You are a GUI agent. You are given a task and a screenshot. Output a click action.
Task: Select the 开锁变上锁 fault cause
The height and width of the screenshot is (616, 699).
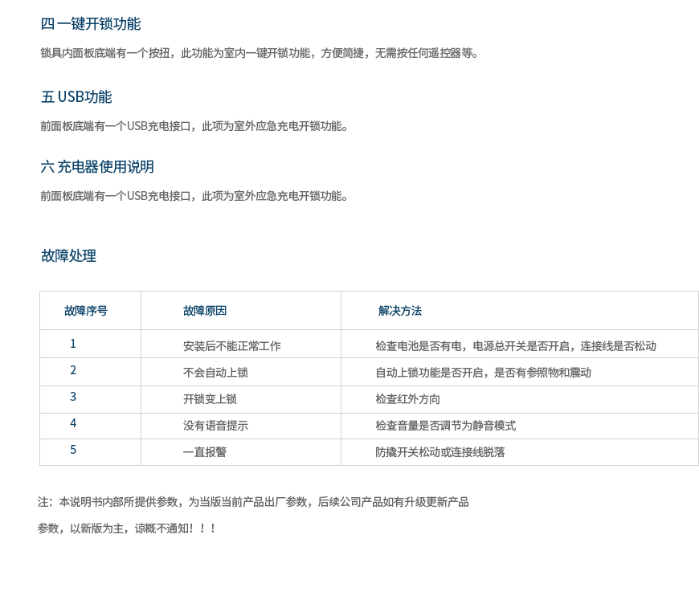[210, 399]
